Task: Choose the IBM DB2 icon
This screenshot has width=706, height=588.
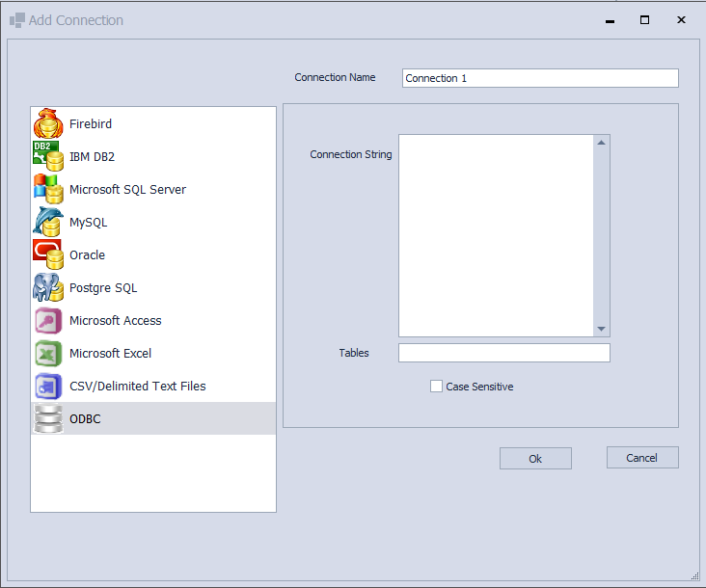Action: click(48, 156)
